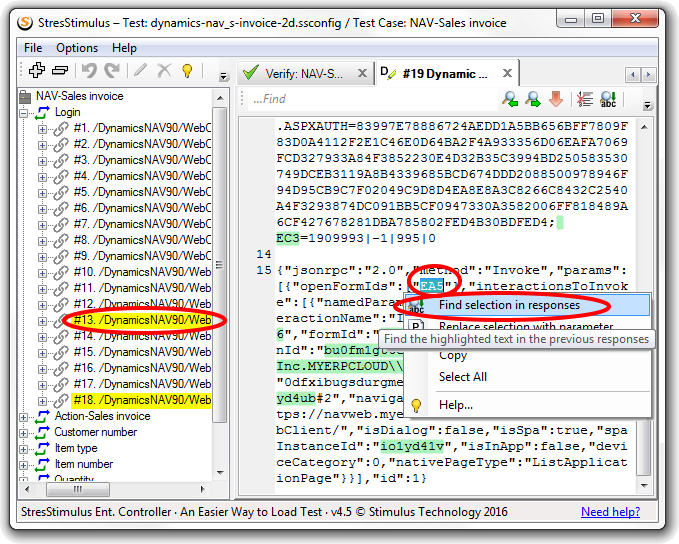679x544 pixels.
Task: Select request #2 /DynamicsNAV90 row
Action: 142,144
